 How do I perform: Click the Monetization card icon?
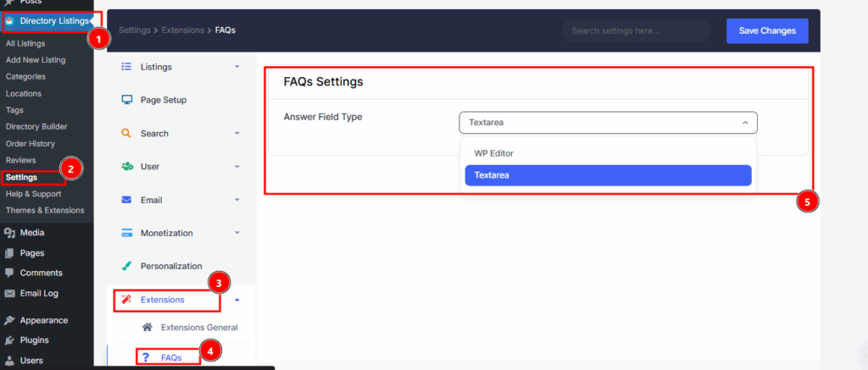tap(126, 233)
